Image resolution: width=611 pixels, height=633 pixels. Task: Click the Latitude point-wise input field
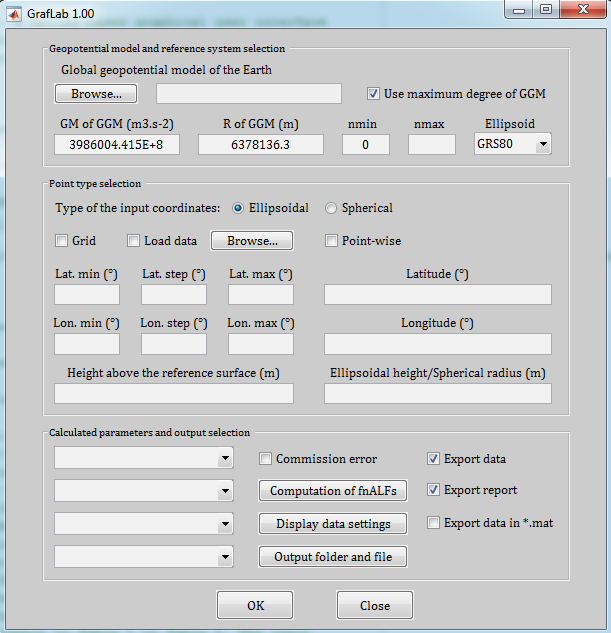coord(438,294)
